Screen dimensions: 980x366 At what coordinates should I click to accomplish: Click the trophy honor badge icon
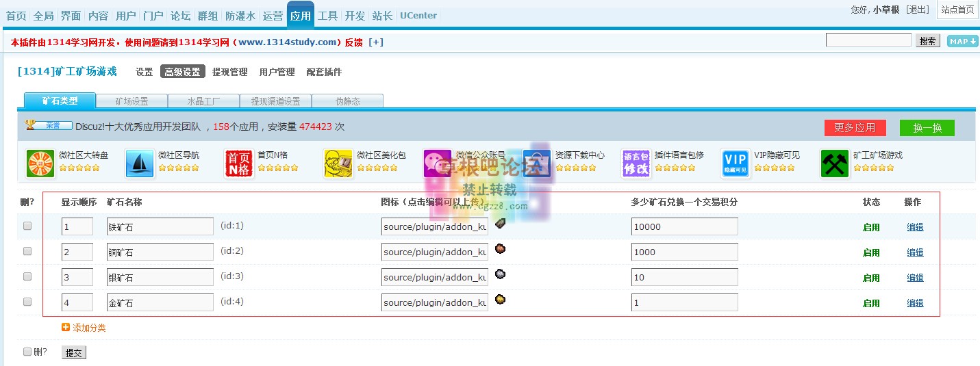pos(49,125)
